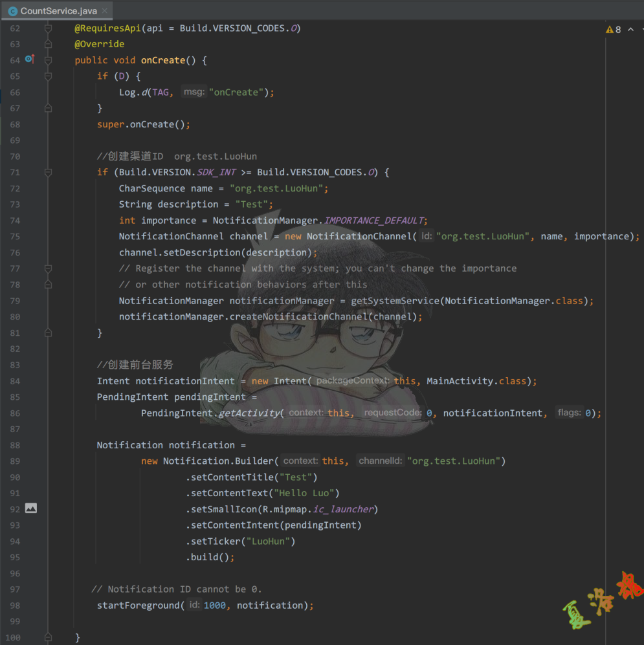The image size is (644, 645).
Task: Place the cursor in "Hello Luo" string
Action: coord(307,493)
